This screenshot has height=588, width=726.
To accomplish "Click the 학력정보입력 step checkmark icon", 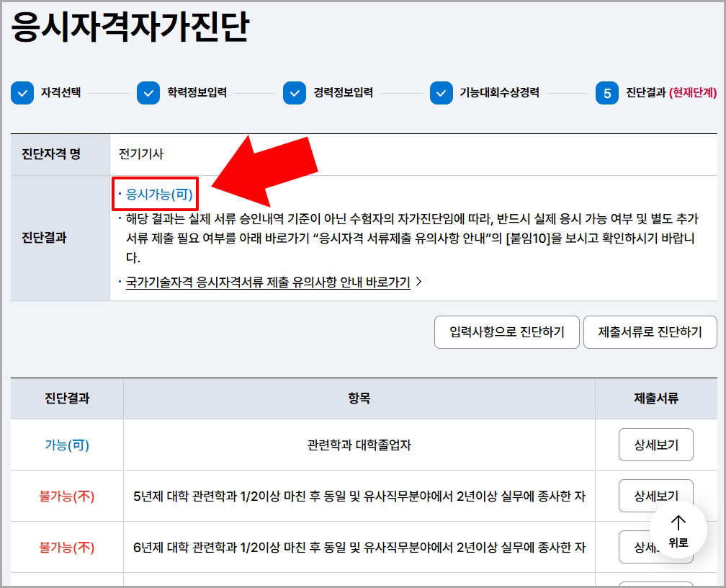I will [149, 94].
